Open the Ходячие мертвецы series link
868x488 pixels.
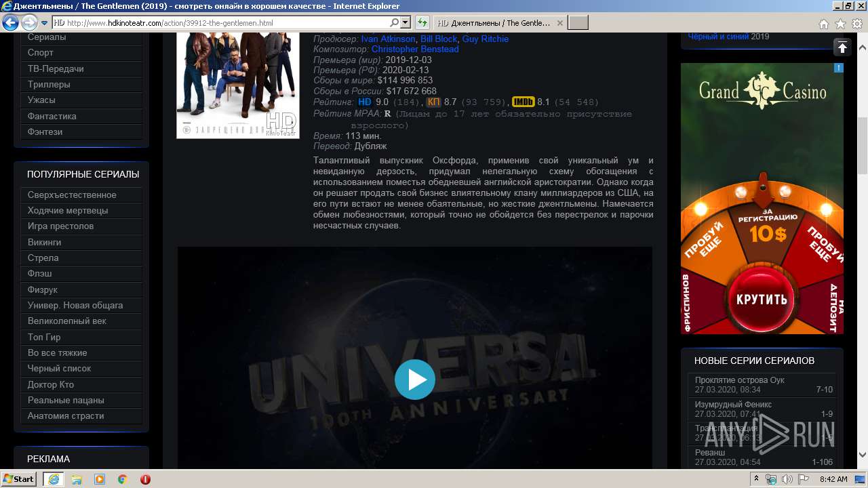(81, 210)
